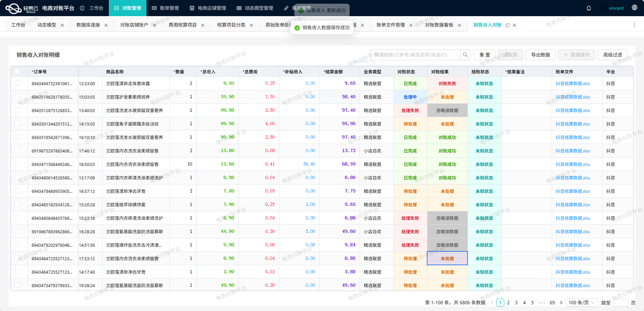Close the 动态模型 tab
Screen dimensions: 644x311
[x=62, y=25]
